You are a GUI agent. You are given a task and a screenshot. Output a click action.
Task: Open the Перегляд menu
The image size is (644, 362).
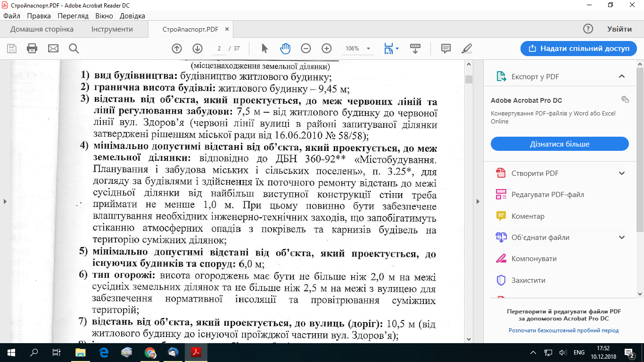coord(73,16)
